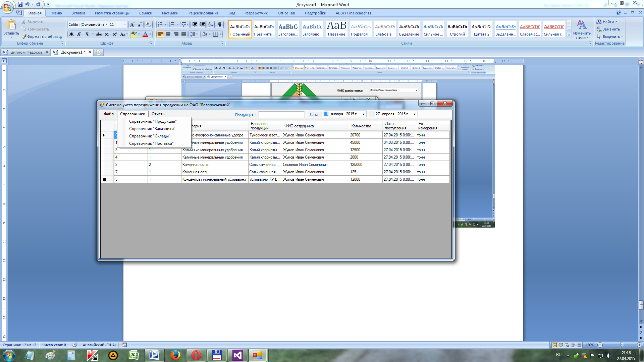The width and height of the screenshot is (644, 362).
Task: Click the Increase Indent icon
Action: (x=202, y=24)
